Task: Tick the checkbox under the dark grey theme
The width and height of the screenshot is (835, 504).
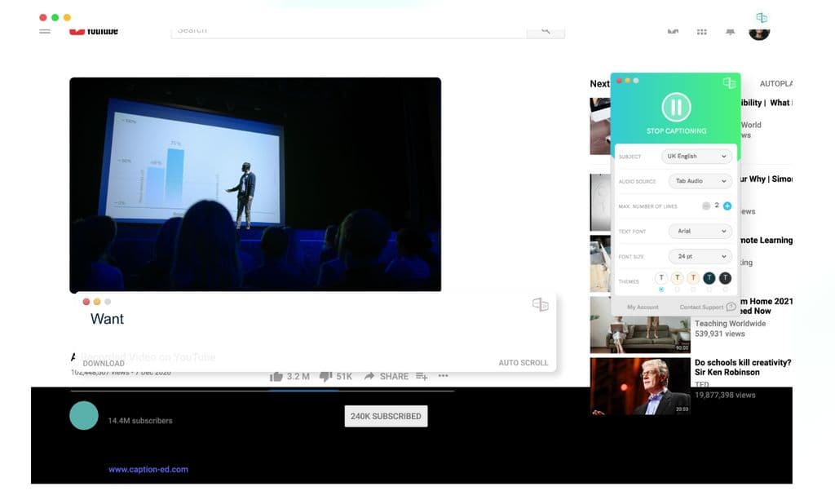Action: click(725, 290)
